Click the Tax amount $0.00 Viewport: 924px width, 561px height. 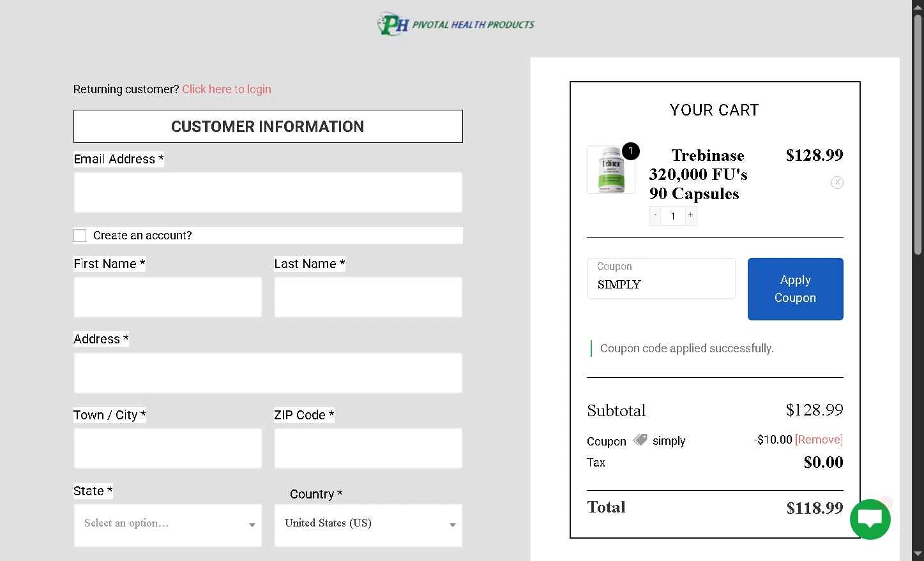823,462
